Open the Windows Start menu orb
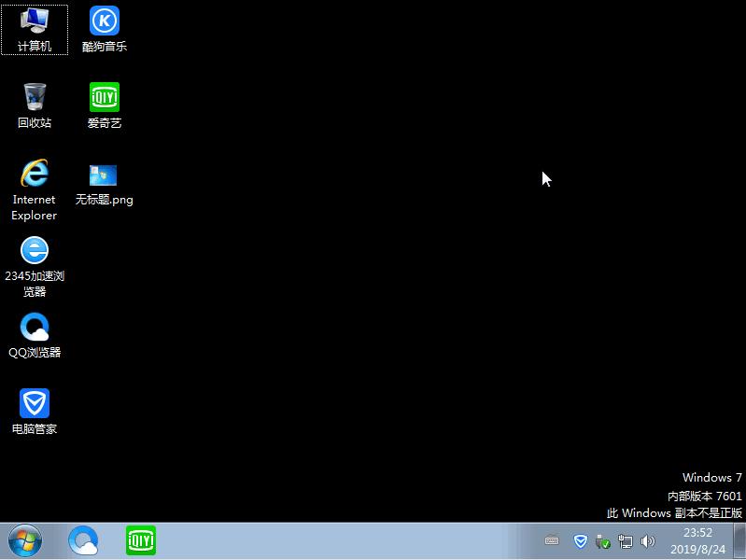746x560 pixels. click(x=24, y=540)
